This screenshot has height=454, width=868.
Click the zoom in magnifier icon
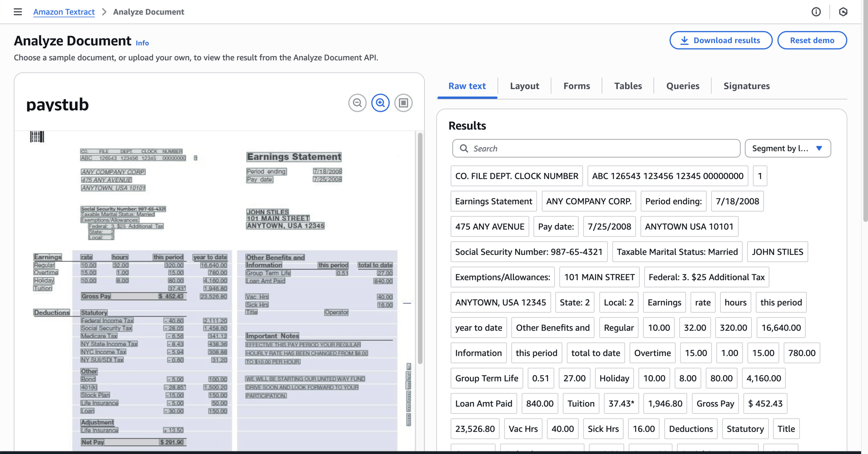[x=381, y=103]
